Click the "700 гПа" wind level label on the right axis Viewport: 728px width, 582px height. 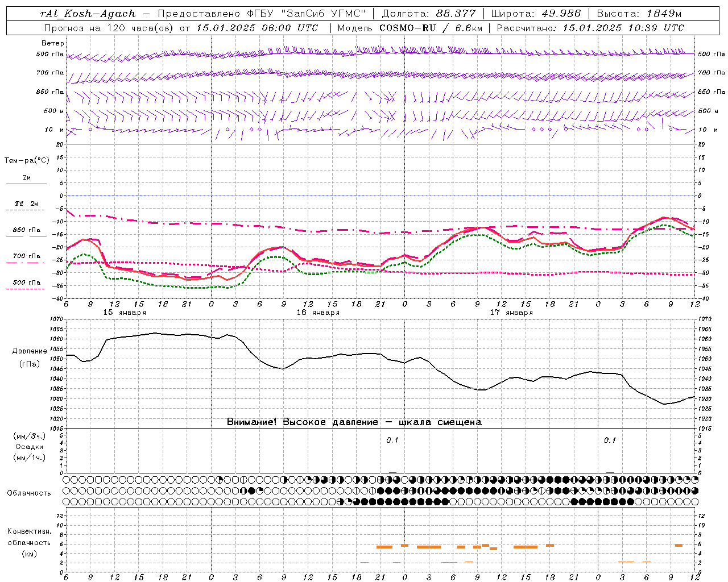coord(712,73)
